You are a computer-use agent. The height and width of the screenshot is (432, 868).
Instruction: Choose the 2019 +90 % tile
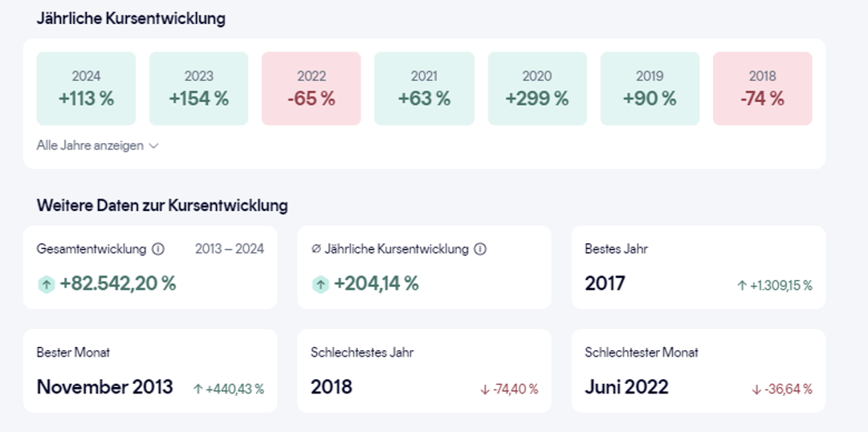(x=650, y=88)
